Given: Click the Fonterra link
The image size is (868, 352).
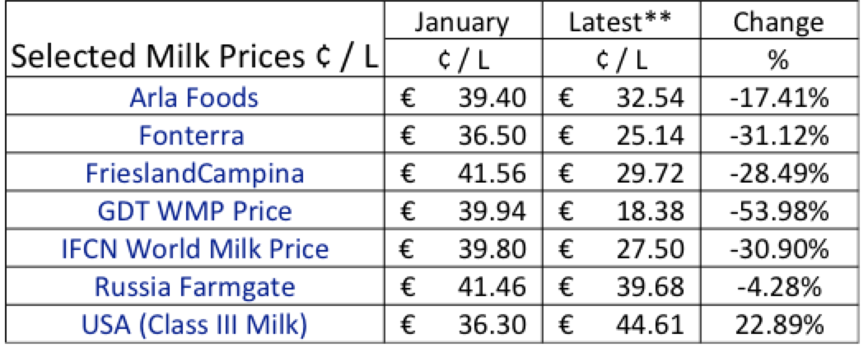Looking at the screenshot, I should (x=194, y=137).
